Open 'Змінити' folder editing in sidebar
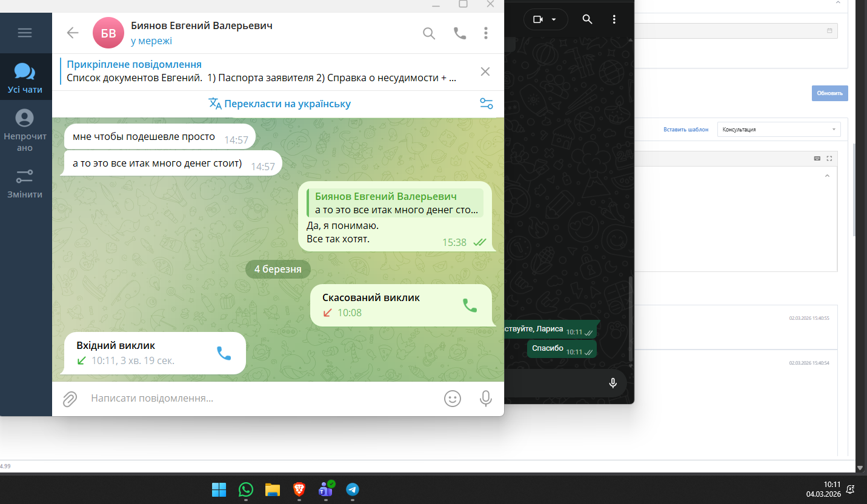This screenshot has height=504, width=867. click(x=25, y=184)
